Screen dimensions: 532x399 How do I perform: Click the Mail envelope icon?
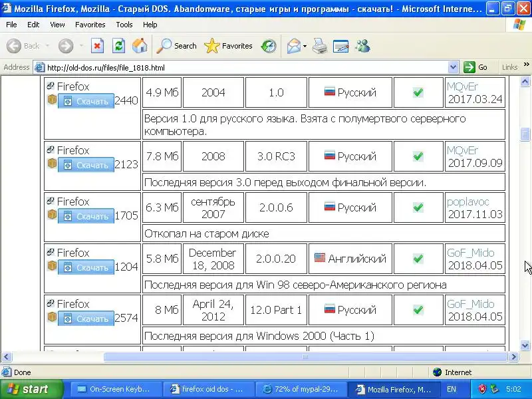click(293, 46)
